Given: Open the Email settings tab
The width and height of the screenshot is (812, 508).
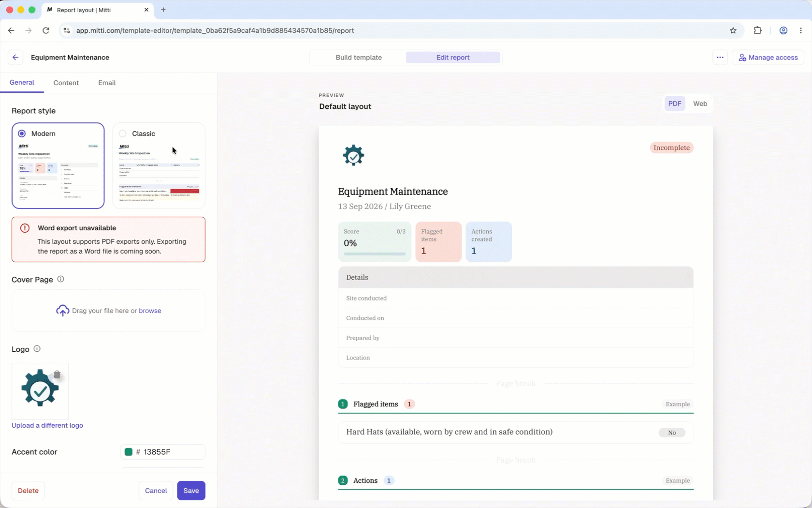Looking at the screenshot, I should (x=107, y=83).
